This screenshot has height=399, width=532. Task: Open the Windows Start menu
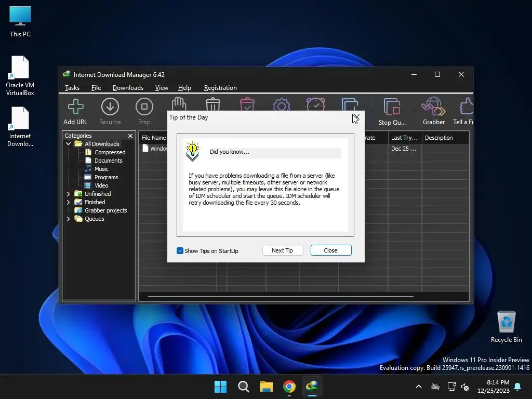pyautogui.click(x=220, y=387)
